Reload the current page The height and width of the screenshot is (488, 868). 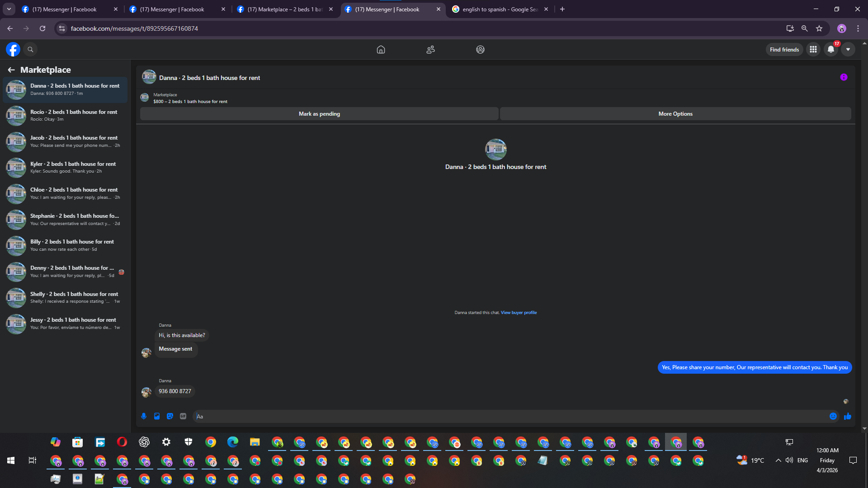[42, 28]
